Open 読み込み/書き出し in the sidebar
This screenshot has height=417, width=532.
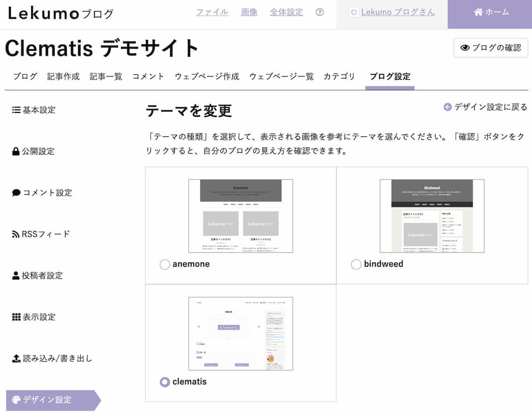click(x=52, y=358)
